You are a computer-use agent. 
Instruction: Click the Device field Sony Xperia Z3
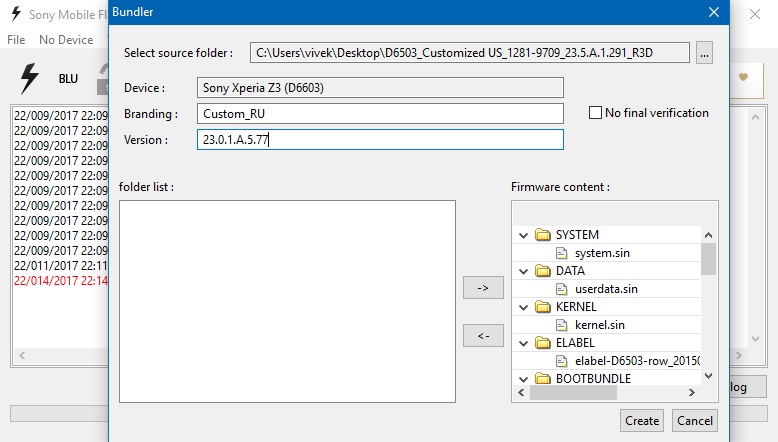point(380,88)
